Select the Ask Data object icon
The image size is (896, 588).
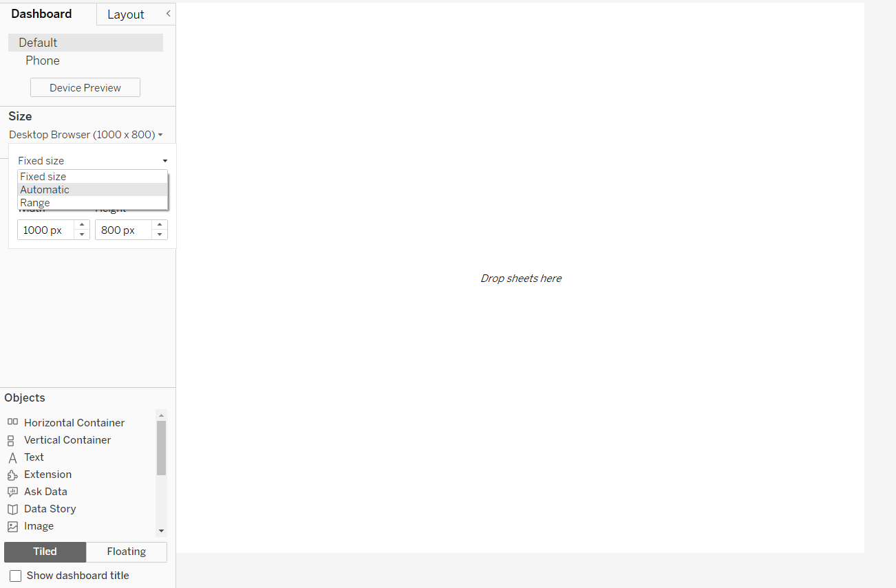12,492
